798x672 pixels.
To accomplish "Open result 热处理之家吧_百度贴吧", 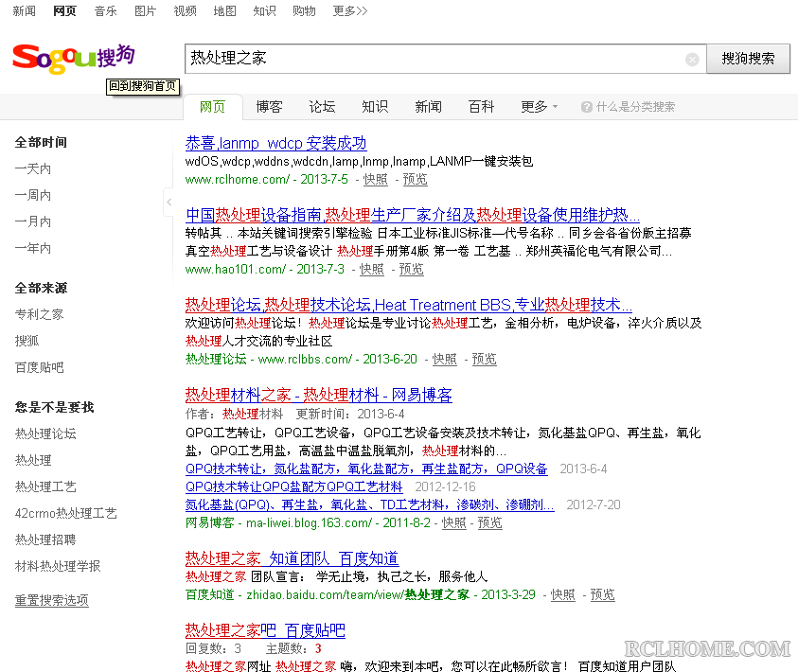I will pos(265,630).
